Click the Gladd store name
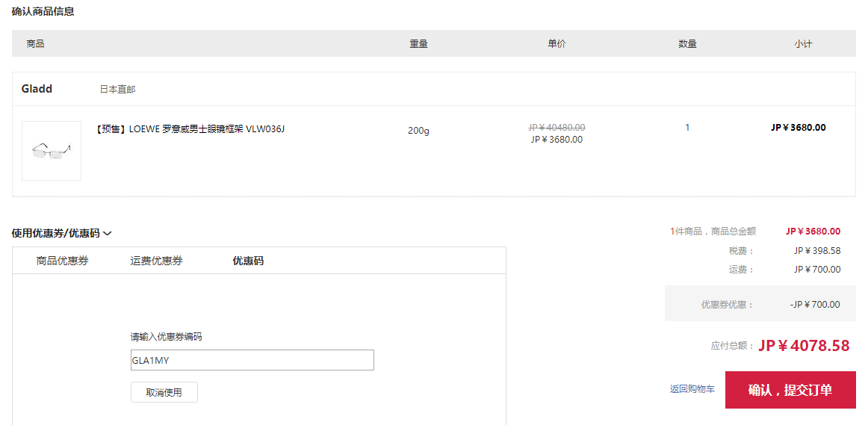868x425 pixels. pos(37,89)
